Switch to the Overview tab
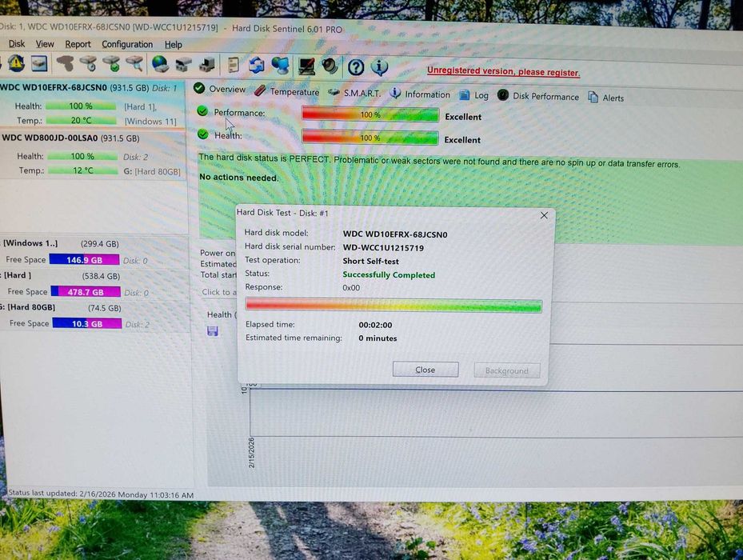The width and height of the screenshot is (743, 560). click(x=220, y=89)
